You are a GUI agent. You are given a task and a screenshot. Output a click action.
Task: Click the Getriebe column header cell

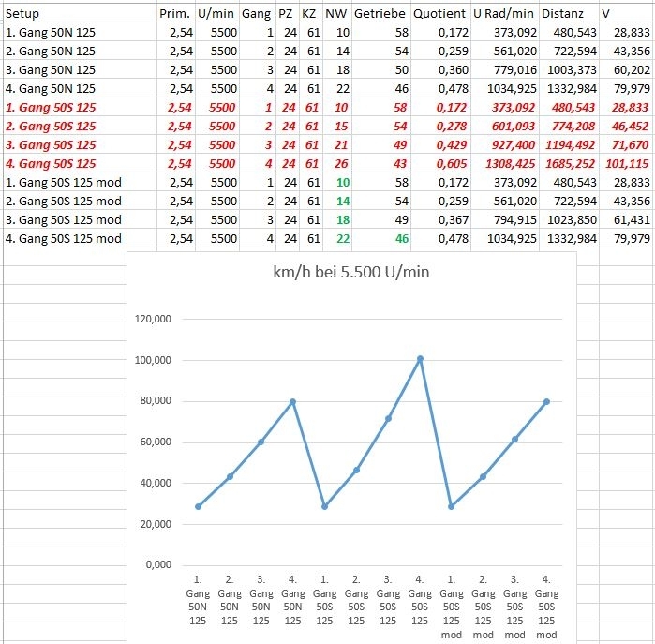tap(378, 14)
